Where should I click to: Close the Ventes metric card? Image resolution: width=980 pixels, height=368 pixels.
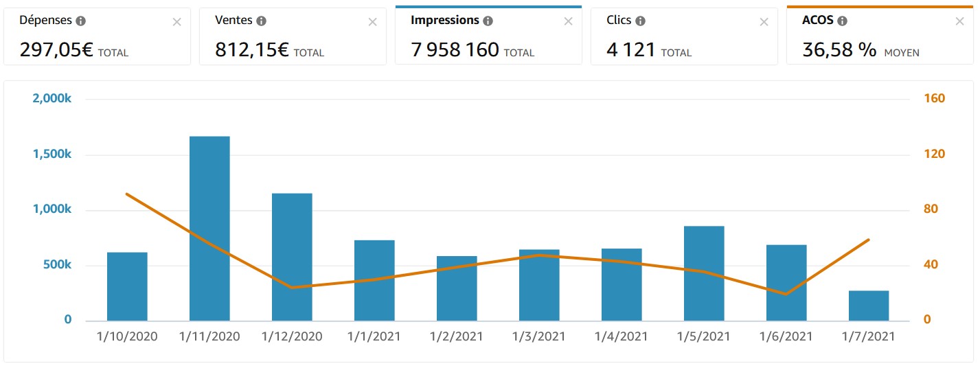372,22
